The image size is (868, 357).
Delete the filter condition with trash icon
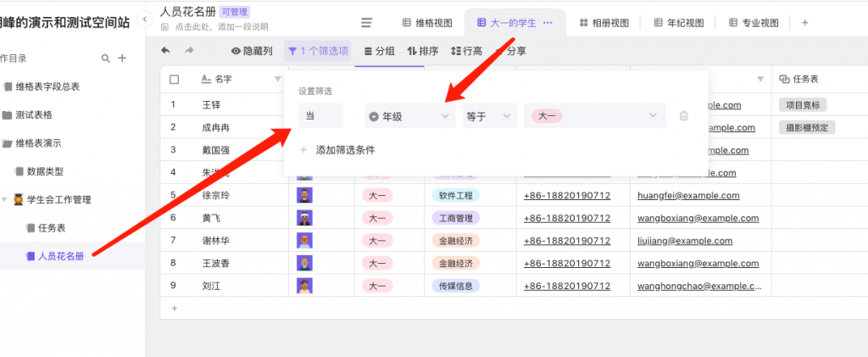point(684,116)
